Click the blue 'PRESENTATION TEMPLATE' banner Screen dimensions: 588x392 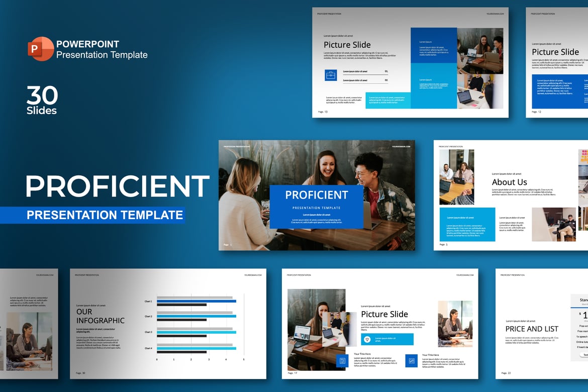point(92,215)
